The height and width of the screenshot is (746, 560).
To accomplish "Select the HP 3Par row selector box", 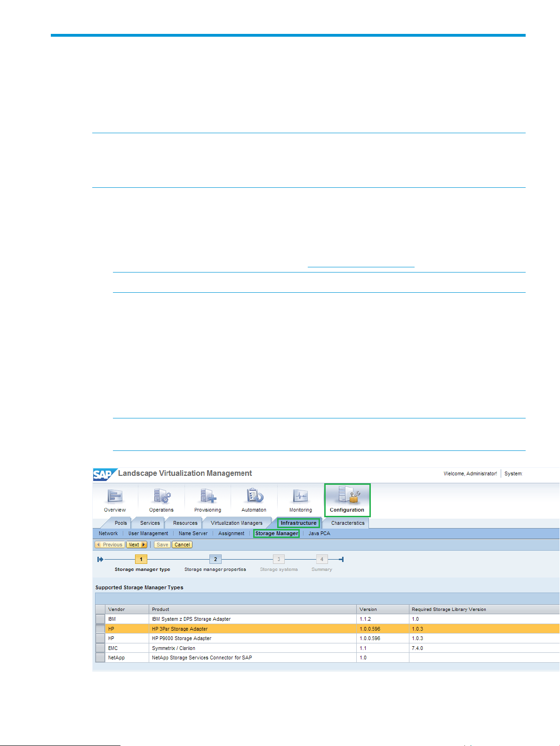I will click(100, 629).
